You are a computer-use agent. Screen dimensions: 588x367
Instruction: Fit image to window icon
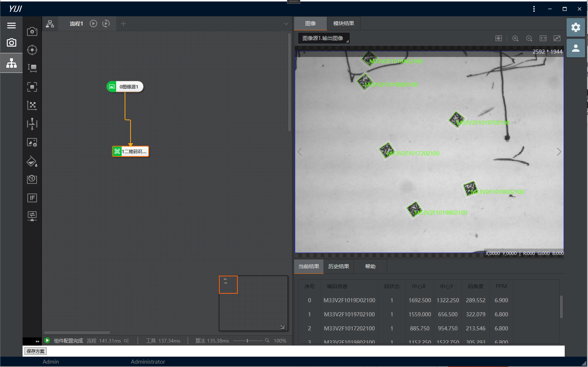(x=557, y=38)
